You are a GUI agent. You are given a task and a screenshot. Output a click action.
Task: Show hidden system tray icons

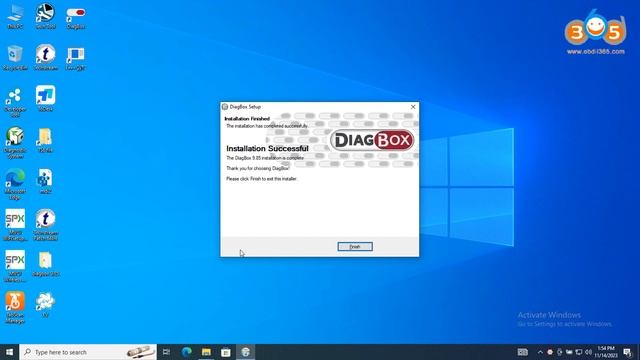click(540, 352)
